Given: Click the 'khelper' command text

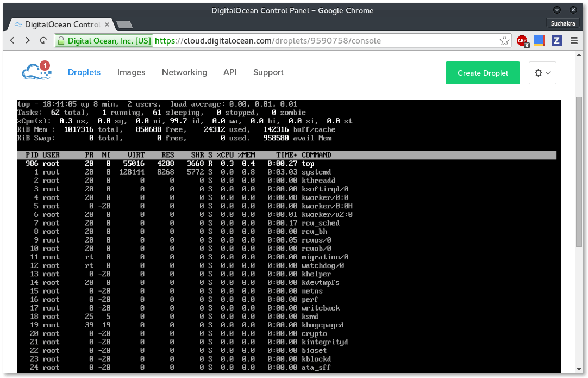Looking at the screenshot, I should [x=316, y=274].
